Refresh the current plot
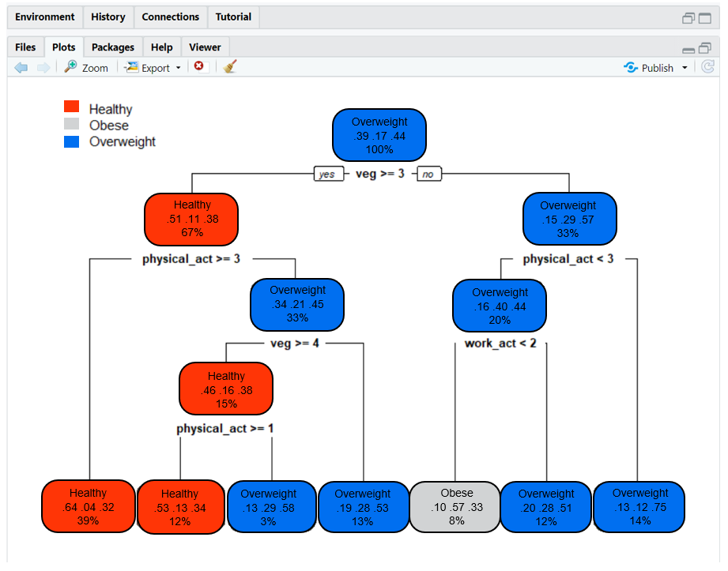Viewport: 728px width, 571px height. tap(710, 67)
